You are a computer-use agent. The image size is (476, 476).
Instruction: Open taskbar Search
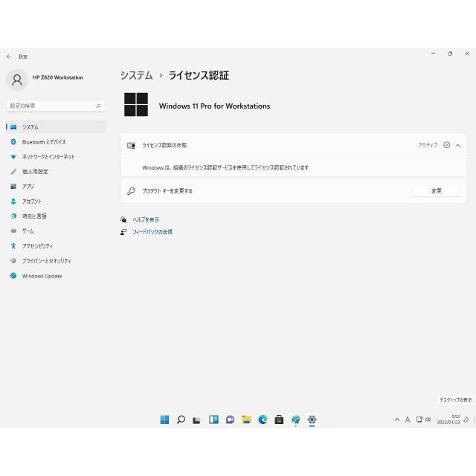[181, 419]
